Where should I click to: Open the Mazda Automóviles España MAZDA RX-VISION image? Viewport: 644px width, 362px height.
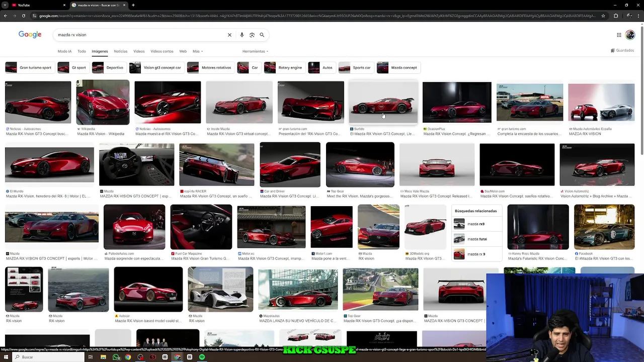601,102
